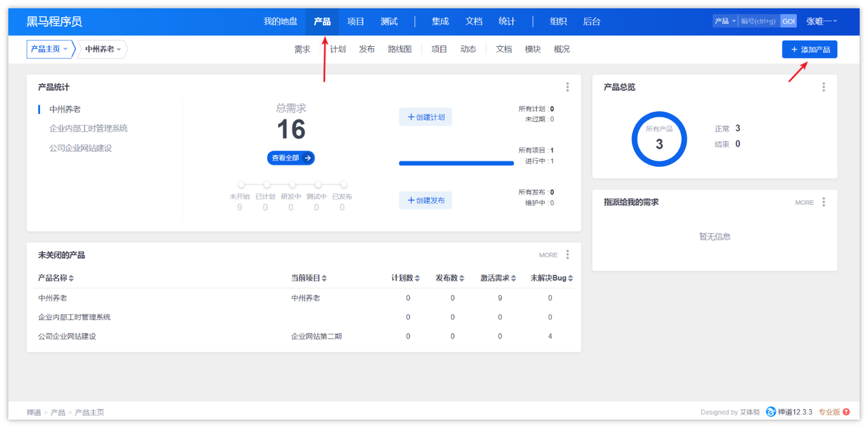Open the 产品统计 panel three-dot menu
This screenshot has width=868, height=428.
[568, 87]
